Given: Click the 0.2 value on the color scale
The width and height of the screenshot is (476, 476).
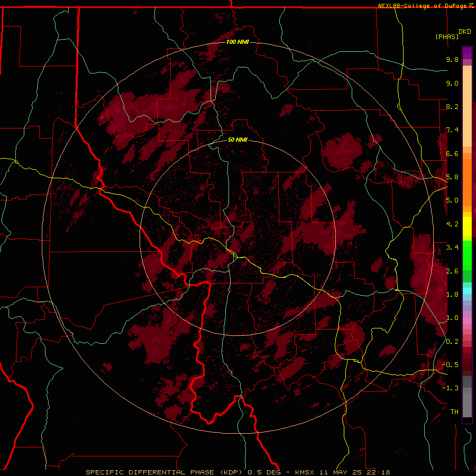Looking at the screenshot, I should tap(452, 342).
